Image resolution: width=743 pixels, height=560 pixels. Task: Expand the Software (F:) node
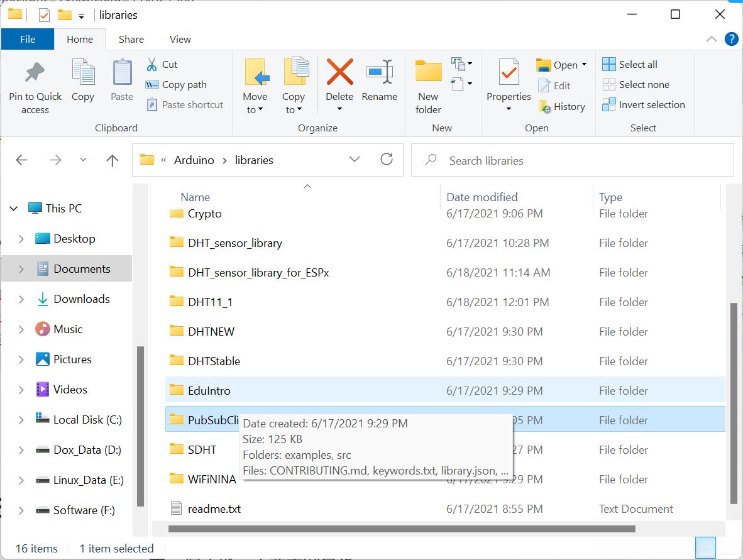tap(21, 510)
